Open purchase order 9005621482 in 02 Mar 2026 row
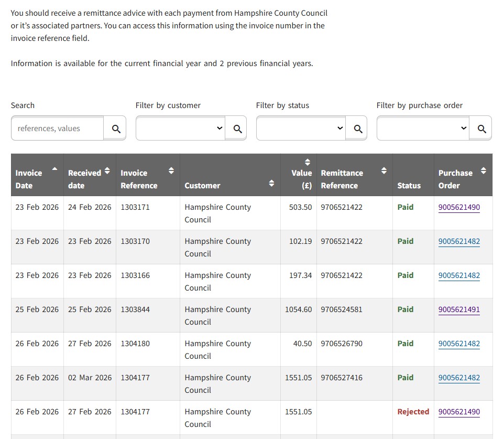Viewport: 504px width, 439px height. [x=459, y=378]
